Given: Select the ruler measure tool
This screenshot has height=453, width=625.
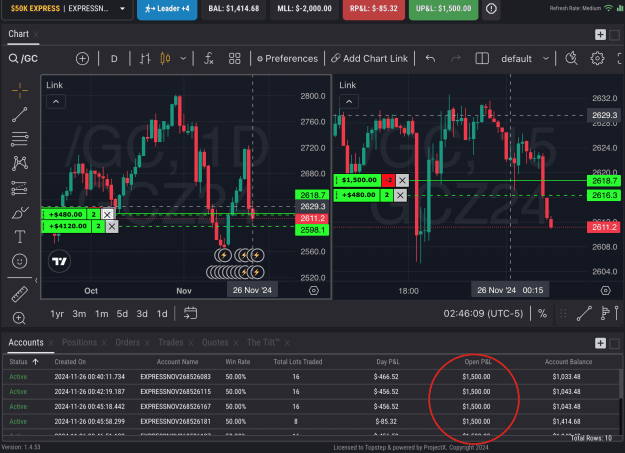Looking at the screenshot, I should [x=20, y=294].
